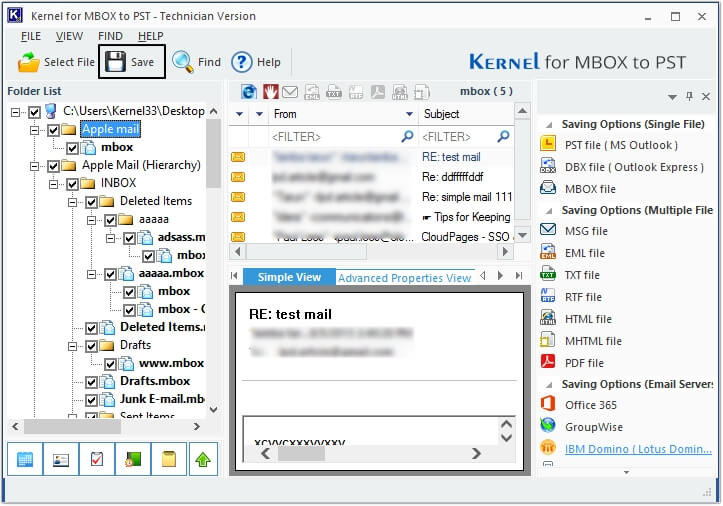Collapse Saving Options (Email Server) section
The height and width of the screenshot is (506, 723).
coord(549,385)
